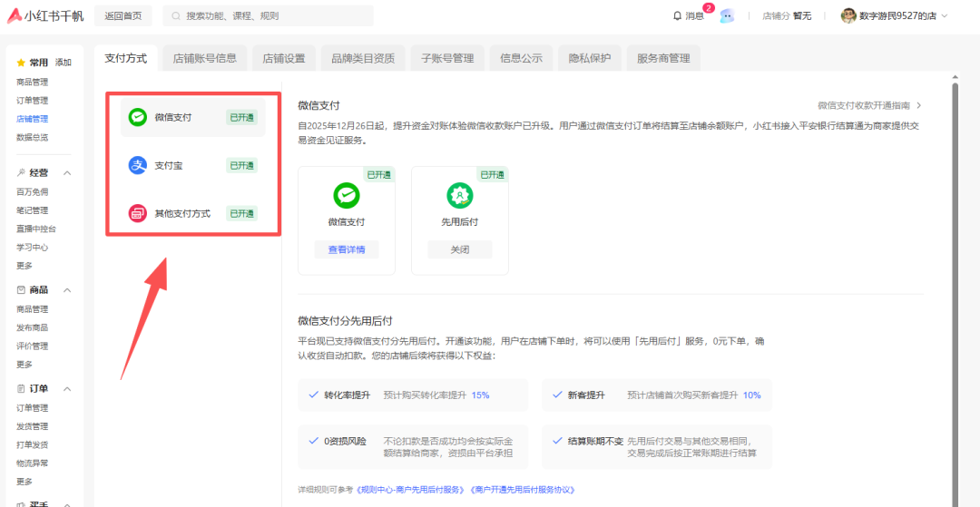Select the 子账号管理 tab
The width and height of the screenshot is (980, 507).
coord(447,59)
